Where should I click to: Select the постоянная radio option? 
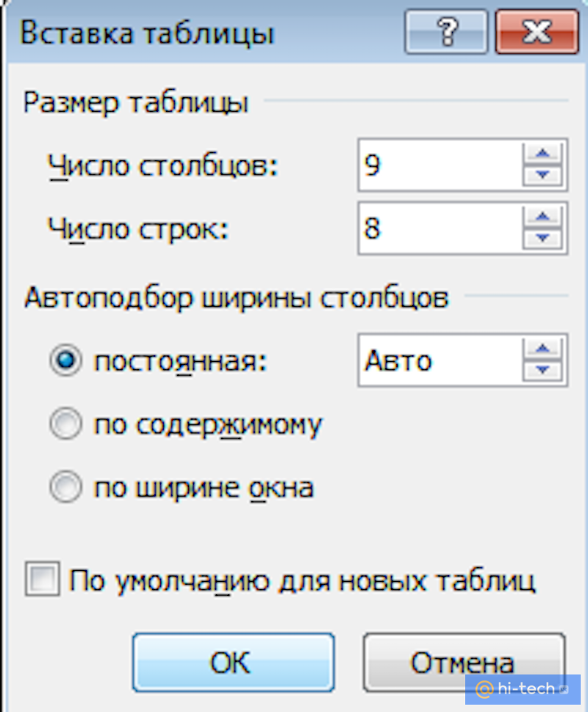tap(66, 360)
